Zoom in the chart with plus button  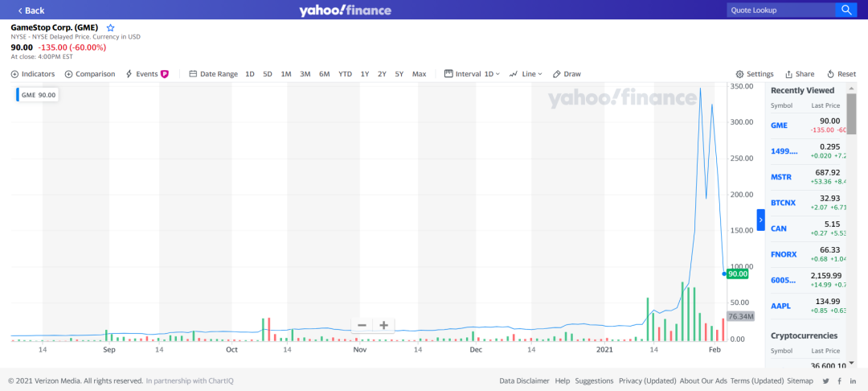(x=383, y=325)
